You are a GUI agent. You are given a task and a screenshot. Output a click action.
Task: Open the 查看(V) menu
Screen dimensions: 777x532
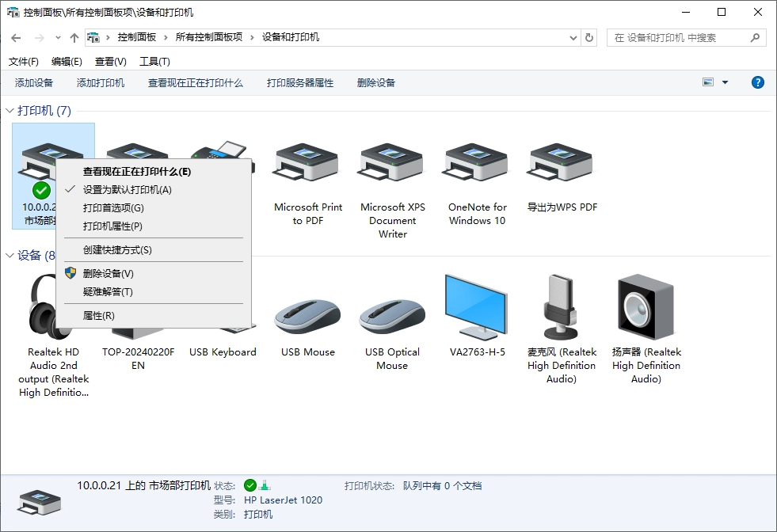pos(111,62)
